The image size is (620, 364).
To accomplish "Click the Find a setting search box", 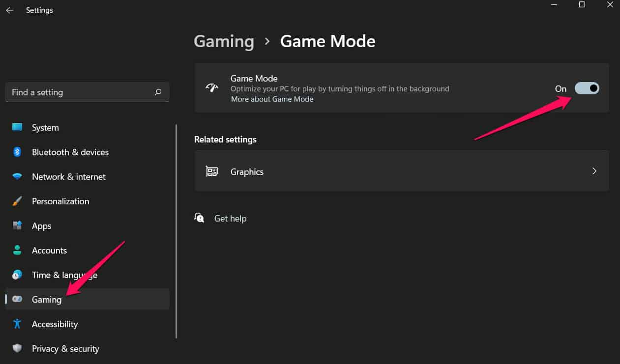I will (88, 92).
